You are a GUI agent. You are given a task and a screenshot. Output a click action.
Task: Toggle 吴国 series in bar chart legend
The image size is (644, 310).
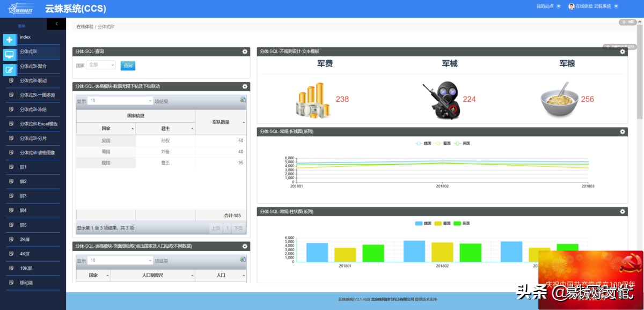coord(462,223)
